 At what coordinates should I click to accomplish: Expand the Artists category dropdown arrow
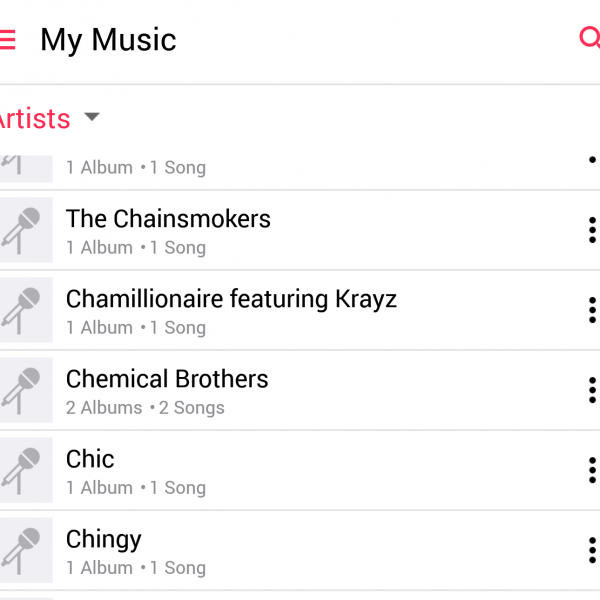[92, 117]
